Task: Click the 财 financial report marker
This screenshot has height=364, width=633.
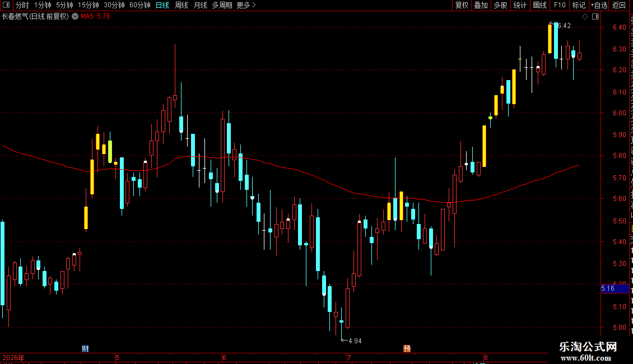Action: click(85, 349)
